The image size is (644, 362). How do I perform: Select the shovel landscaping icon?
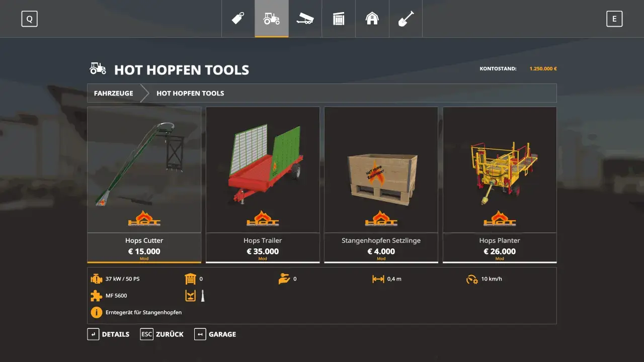pos(406,19)
